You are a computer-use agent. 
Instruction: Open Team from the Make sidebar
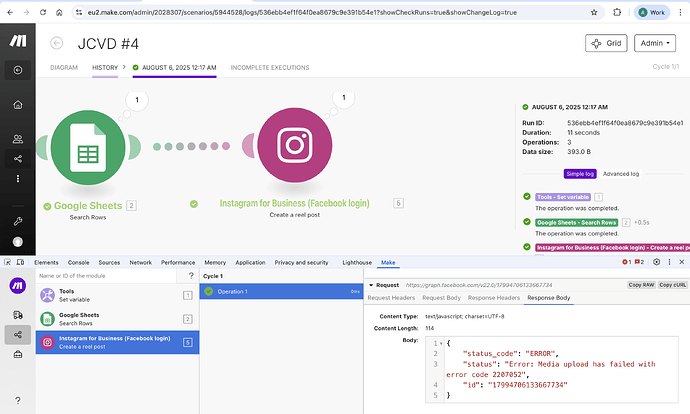coord(18,139)
